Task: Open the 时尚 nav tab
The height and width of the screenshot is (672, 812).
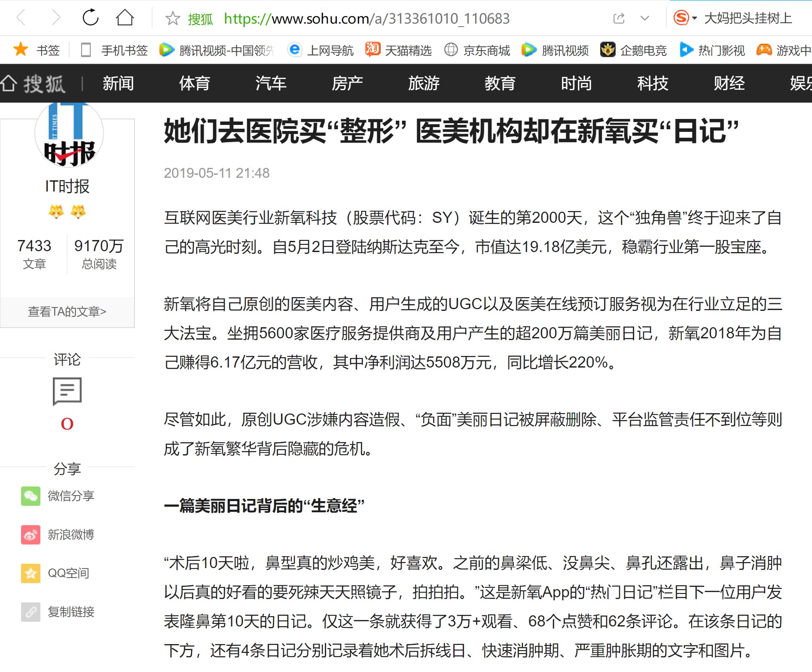Action: 577,83
